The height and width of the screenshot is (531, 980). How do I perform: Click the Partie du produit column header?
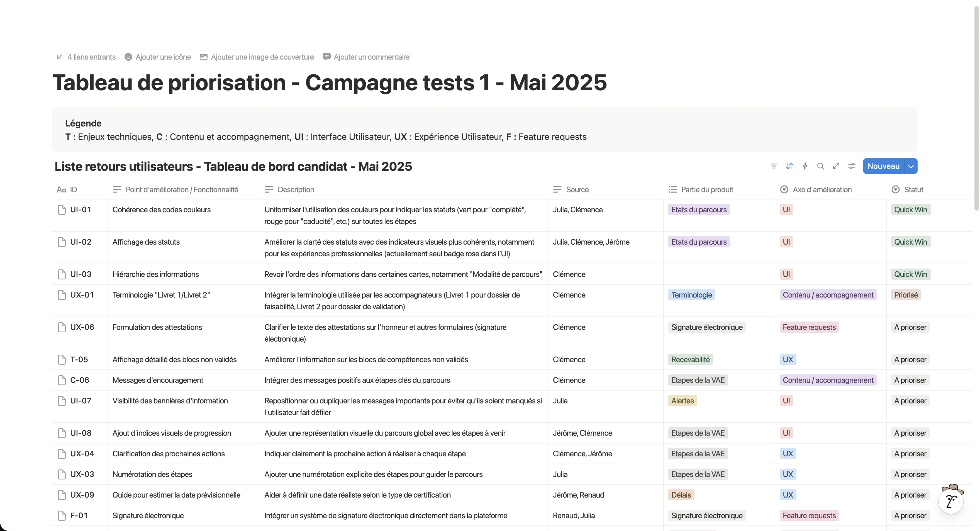pos(706,189)
